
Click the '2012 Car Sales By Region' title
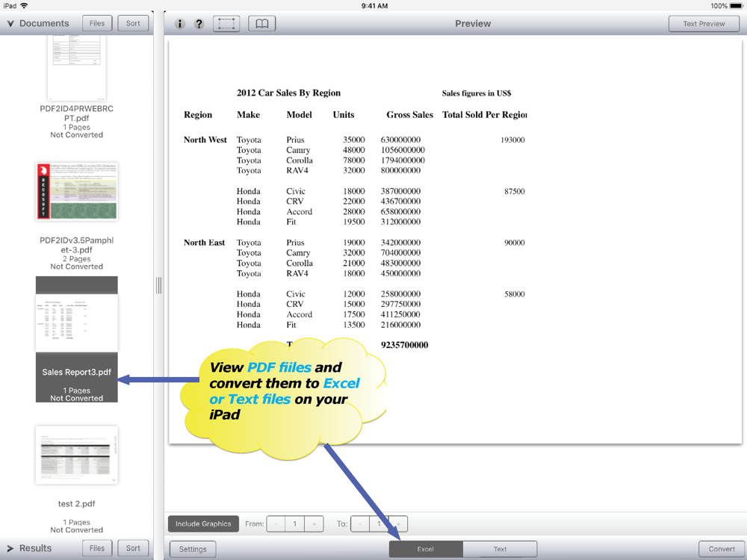[x=288, y=93]
